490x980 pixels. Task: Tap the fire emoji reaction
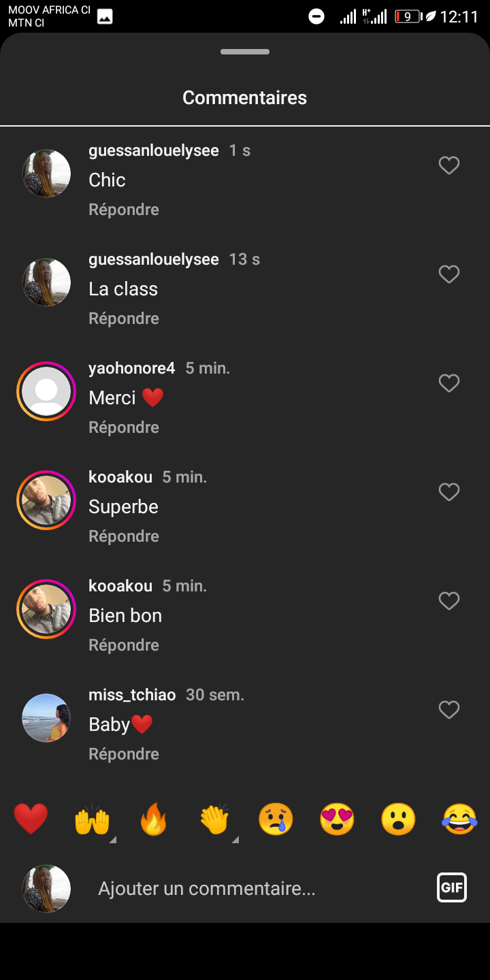(153, 819)
